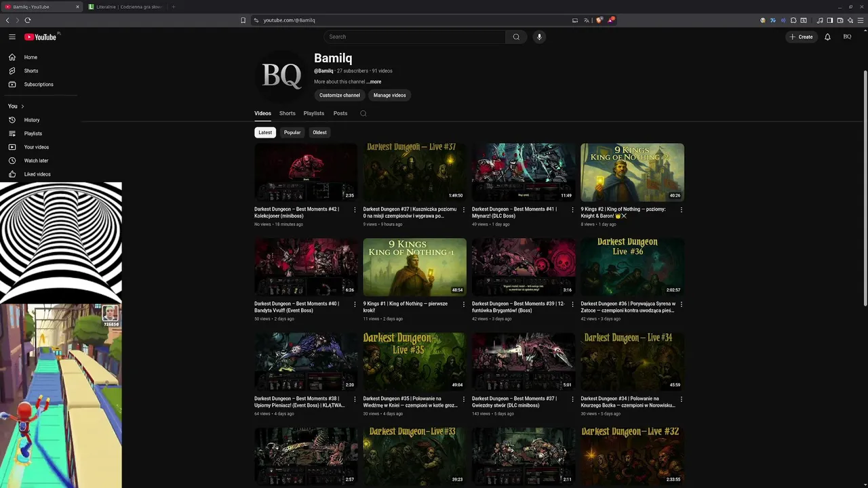Click the BQ channel avatar image
The height and width of the screenshot is (488, 868).
coord(281,76)
